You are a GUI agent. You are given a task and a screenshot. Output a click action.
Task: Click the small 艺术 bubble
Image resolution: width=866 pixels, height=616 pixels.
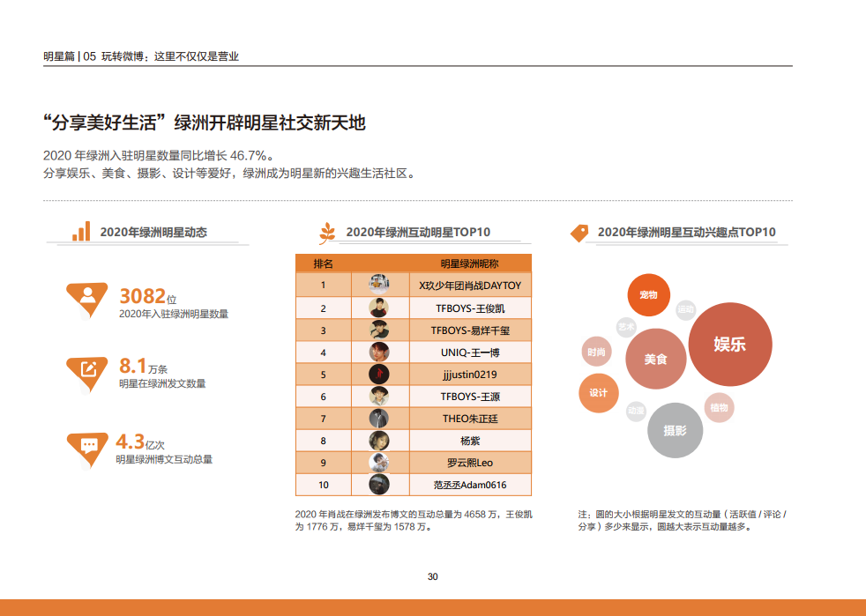tap(626, 327)
